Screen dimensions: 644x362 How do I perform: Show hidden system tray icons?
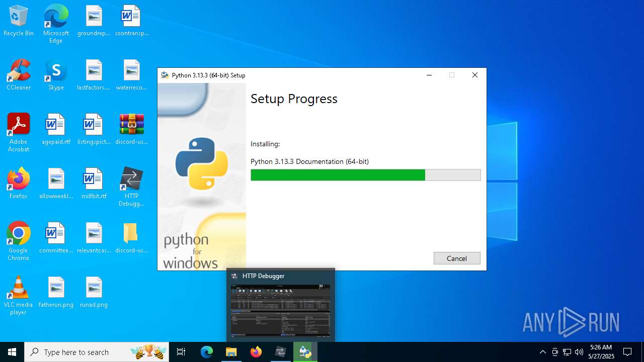(x=542, y=352)
